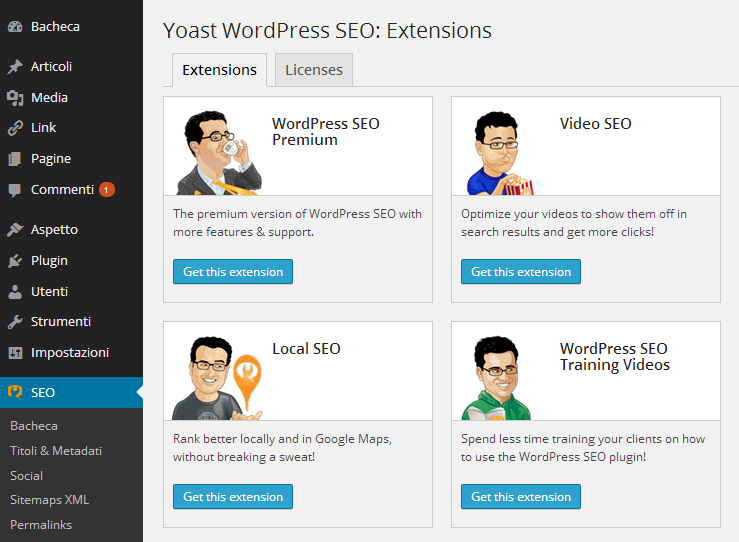The image size is (739, 542).
Task: Get the Video SEO extension
Action: click(x=521, y=271)
